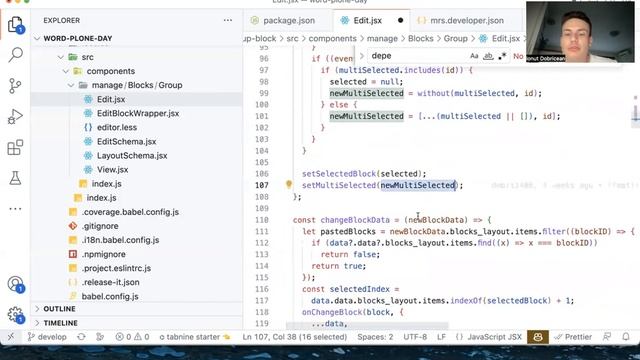Click the develop branch in status bar
This screenshot has height=360, width=640.
coord(47,337)
